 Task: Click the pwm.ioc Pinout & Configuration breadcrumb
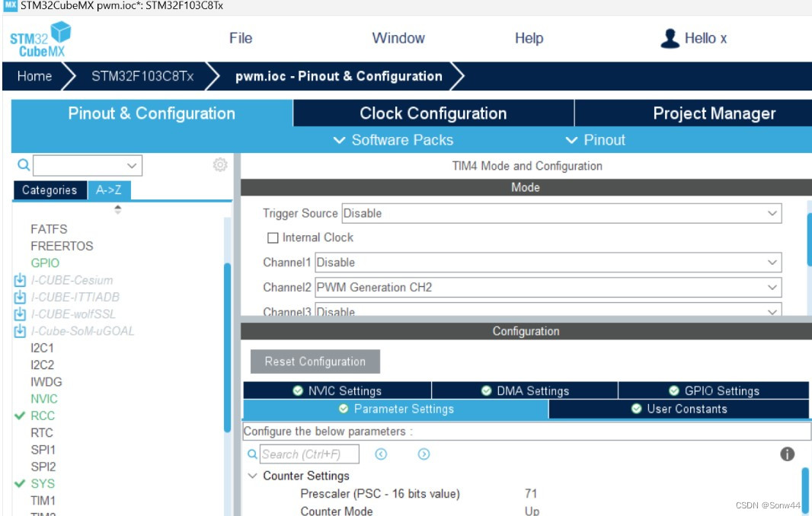339,76
